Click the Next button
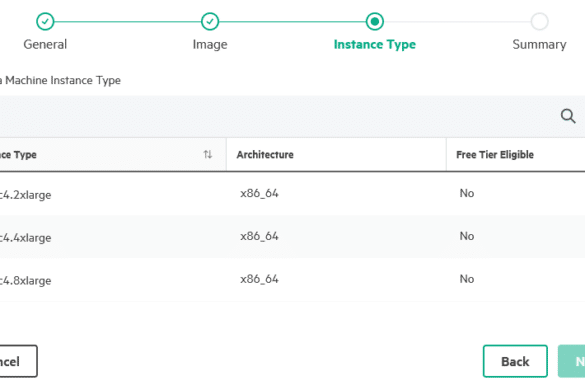This screenshot has height=390, width=585. click(572, 361)
